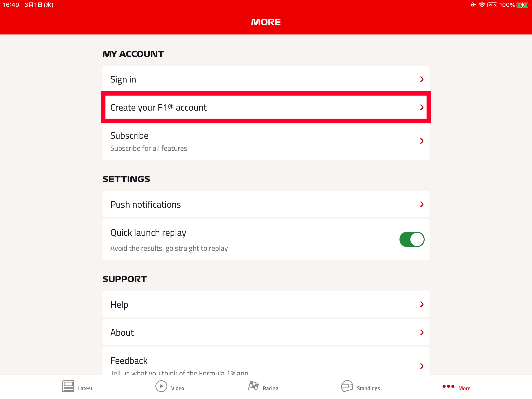
Task: Tap the MY ACCOUNT section heading
Action: point(133,54)
